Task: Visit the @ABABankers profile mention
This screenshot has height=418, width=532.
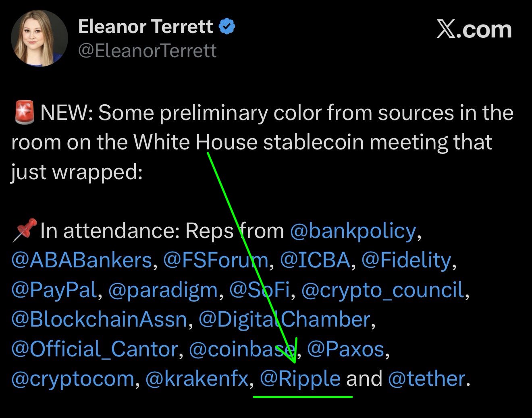Action: click(x=81, y=261)
